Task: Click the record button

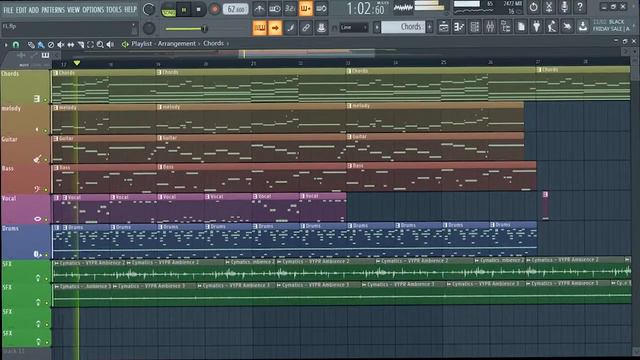Action: (x=214, y=9)
